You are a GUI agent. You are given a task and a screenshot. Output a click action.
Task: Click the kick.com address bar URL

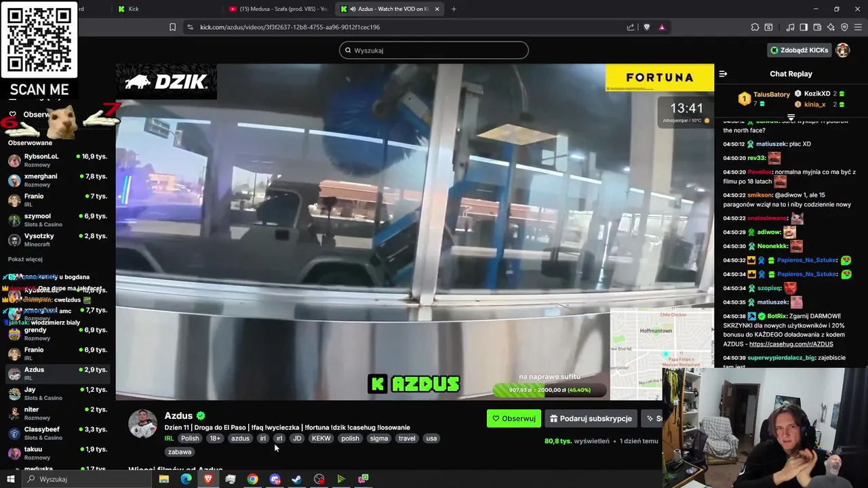(x=290, y=27)
